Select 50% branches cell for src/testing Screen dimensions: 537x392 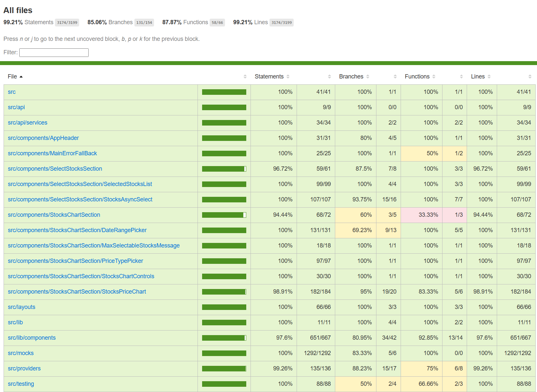click(355, 384)
